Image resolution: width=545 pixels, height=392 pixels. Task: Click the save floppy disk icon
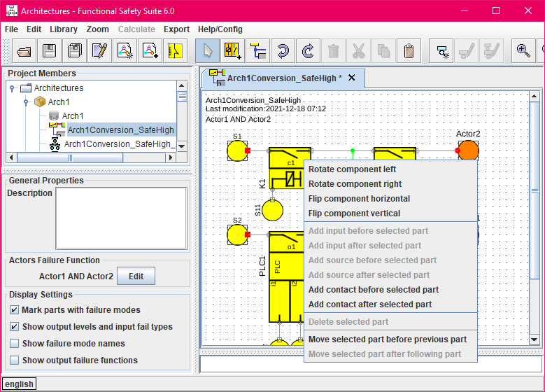pos(50,51)
